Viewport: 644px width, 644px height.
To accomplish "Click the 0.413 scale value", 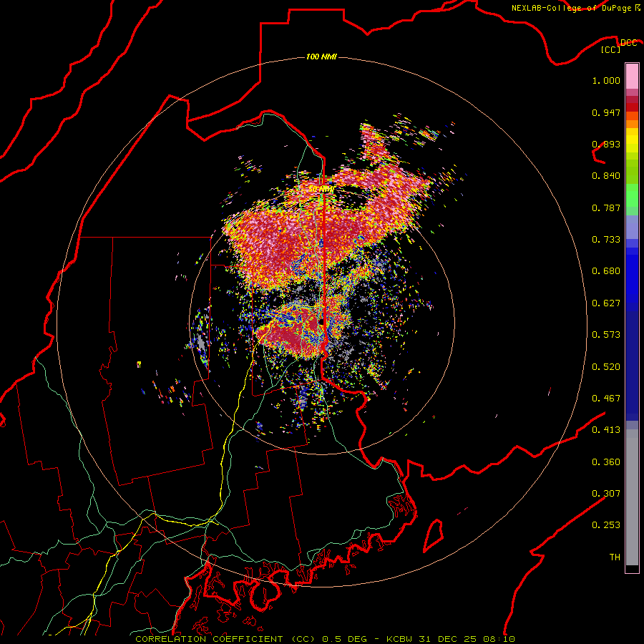I will (606, 430).
